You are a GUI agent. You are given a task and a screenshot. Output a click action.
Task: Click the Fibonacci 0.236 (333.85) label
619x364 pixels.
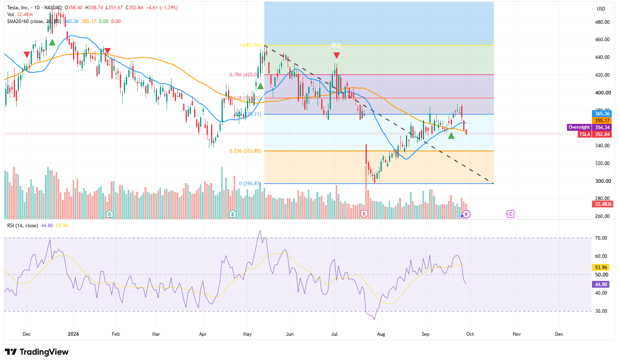coord(245,151)
